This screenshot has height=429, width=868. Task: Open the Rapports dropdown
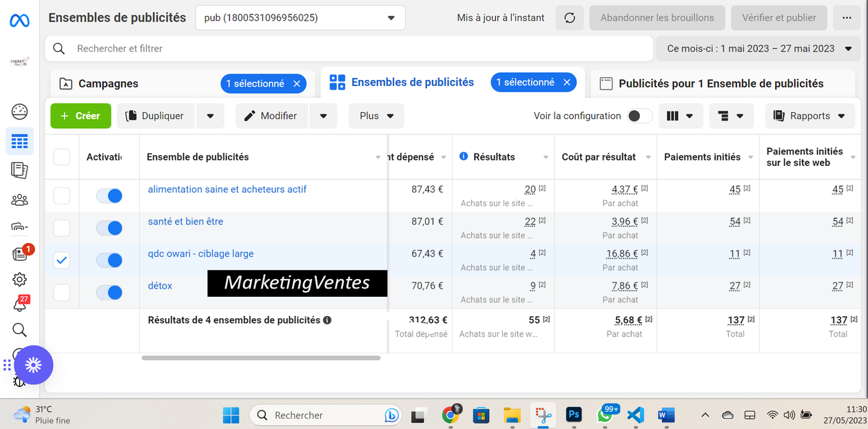click(809, 116)
